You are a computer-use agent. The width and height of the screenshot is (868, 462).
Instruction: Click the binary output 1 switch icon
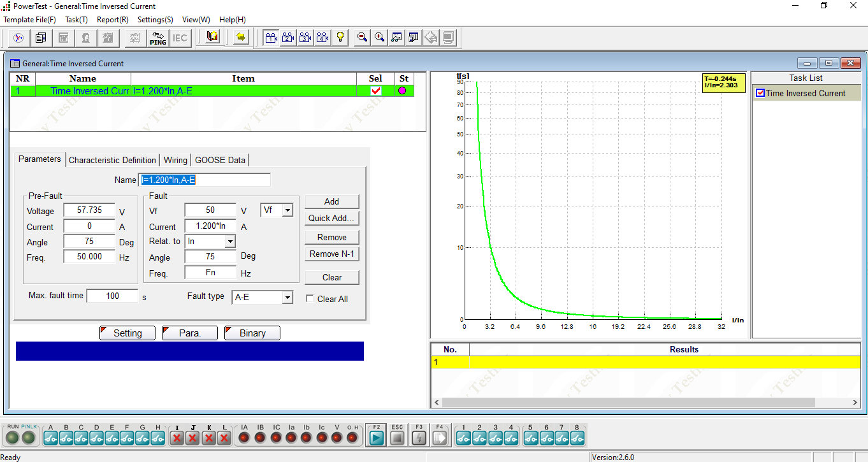click(463, 438)
